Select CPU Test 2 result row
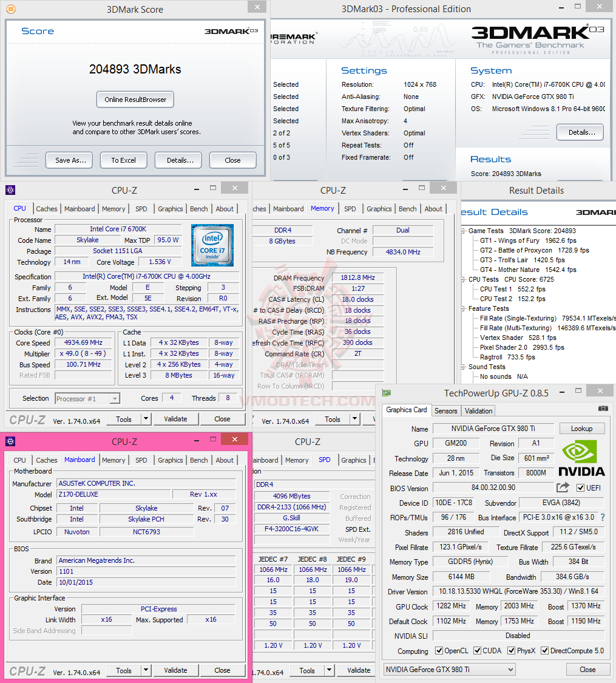 (x=512, y=299)
